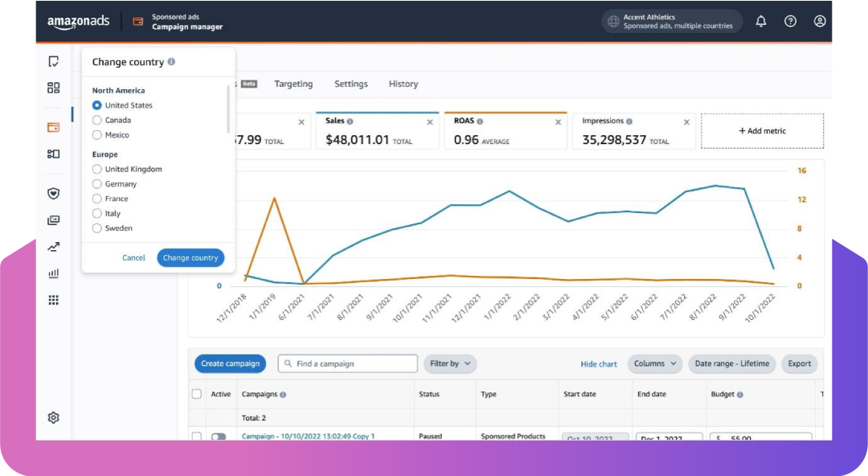Click info icon next to Sales metric
Screen dimensions: 868x476
tap(350, 121)
